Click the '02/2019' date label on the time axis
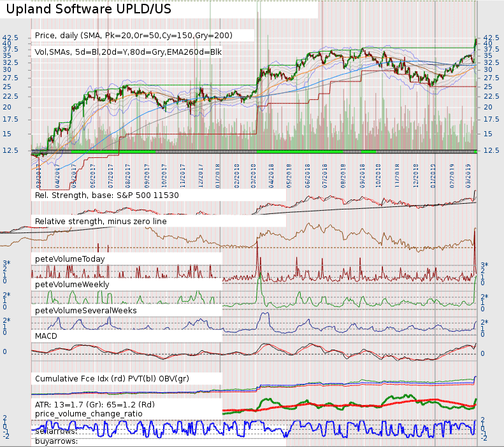504x447 pixels. 452,176
